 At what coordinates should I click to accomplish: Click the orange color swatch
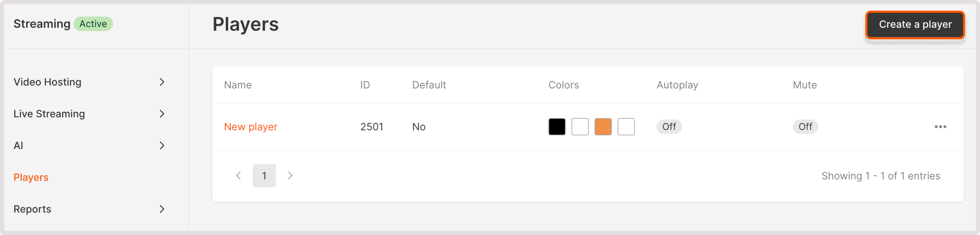click(603, 127)
